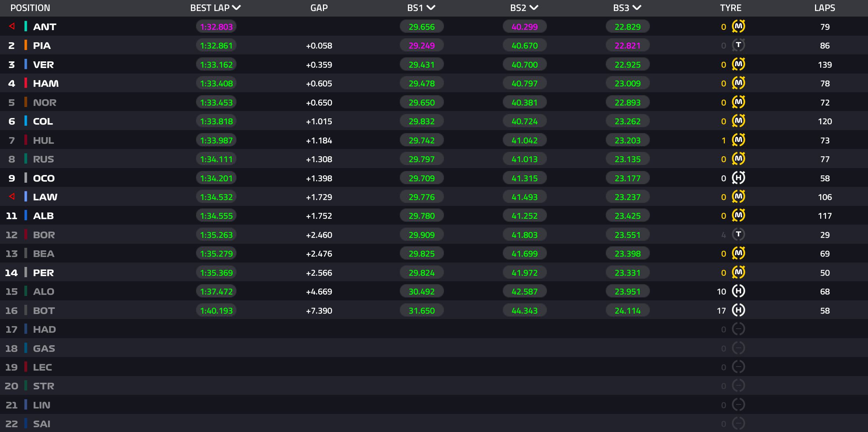Click HAD's empty tyre icon
868x432 pixels.
click(x=738, y=329)
